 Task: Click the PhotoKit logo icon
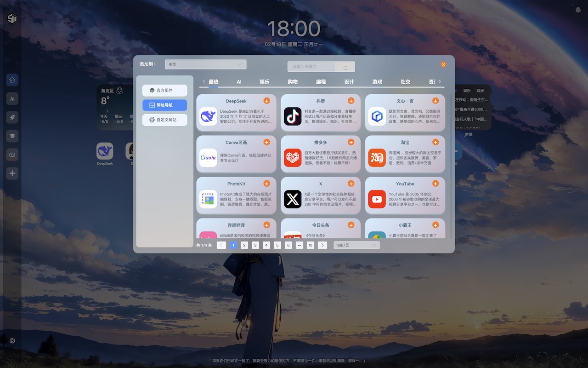[208, 199]
